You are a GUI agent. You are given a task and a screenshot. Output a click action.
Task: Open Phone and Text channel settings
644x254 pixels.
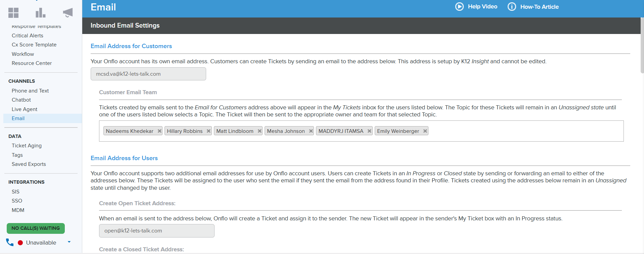pos(30,91)
